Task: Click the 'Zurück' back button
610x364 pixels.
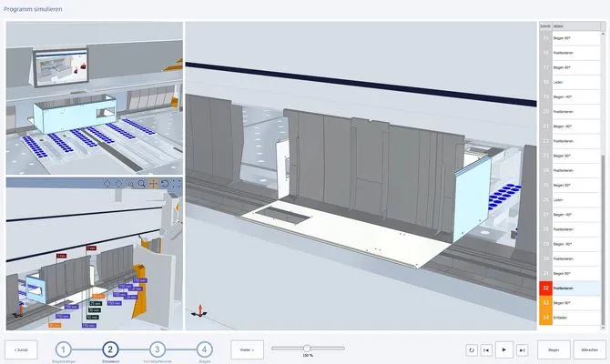Action: point(21,349)
